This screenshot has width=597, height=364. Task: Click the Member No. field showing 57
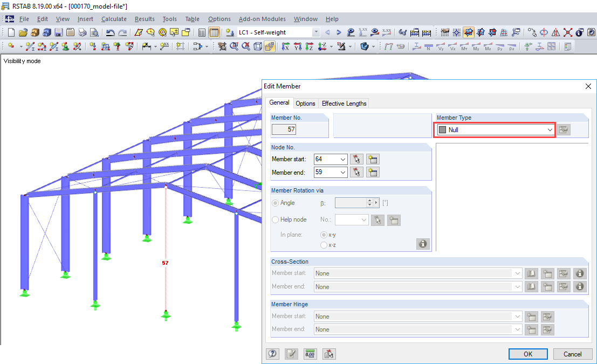[284, 129]
